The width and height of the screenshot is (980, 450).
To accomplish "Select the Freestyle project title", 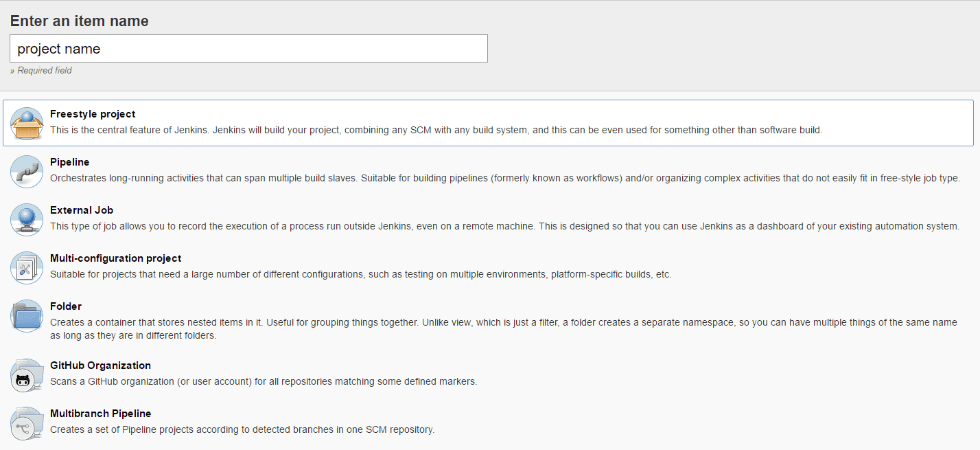I will coord(93,114).
